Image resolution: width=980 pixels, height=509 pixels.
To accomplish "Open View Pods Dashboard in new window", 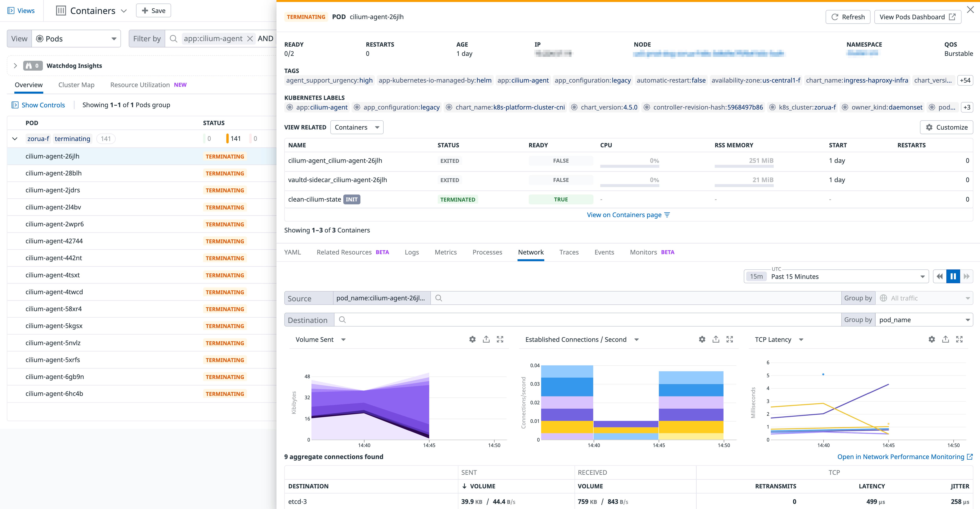I will point(917,17).
